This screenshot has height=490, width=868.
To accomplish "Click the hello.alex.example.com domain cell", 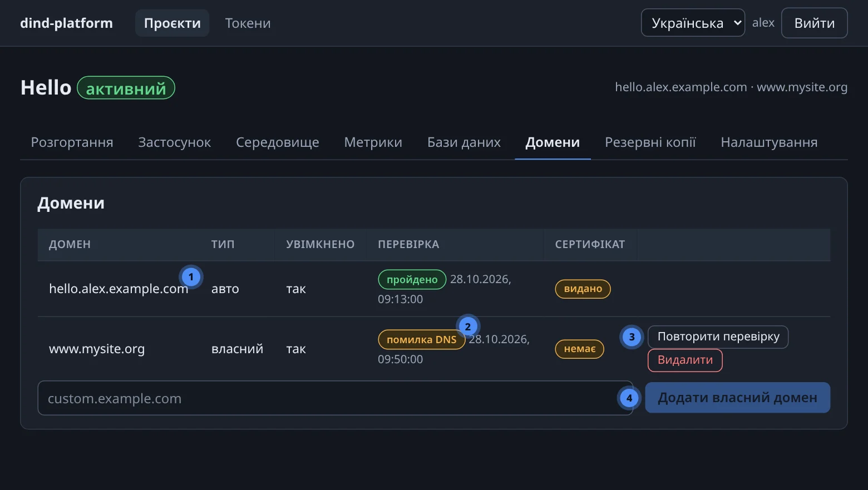I will tap(119, 289).
